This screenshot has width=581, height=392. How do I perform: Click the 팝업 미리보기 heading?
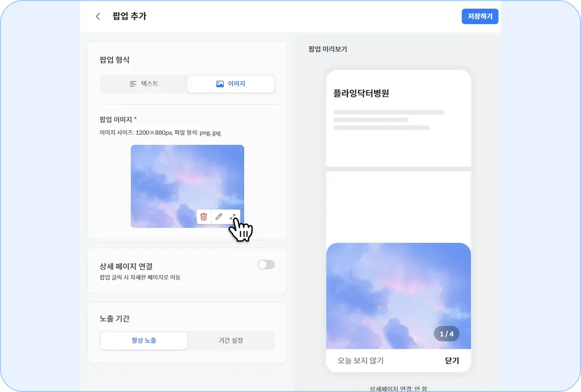(328, 49)
